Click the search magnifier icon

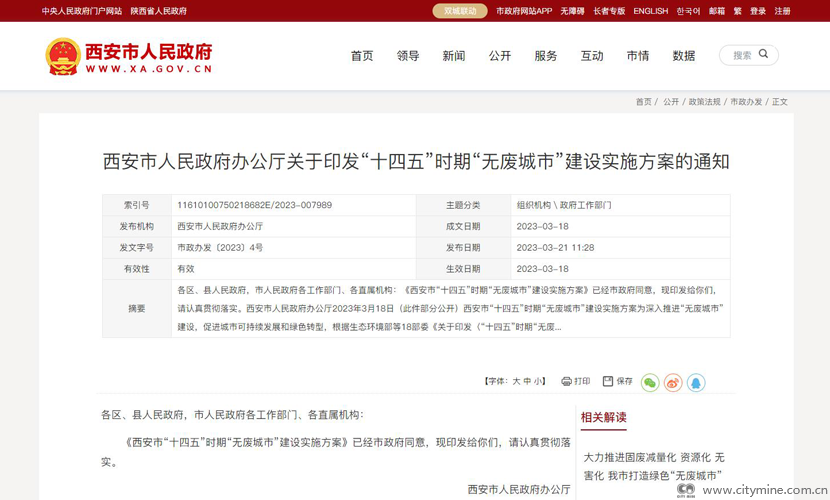tap(764, 55)
